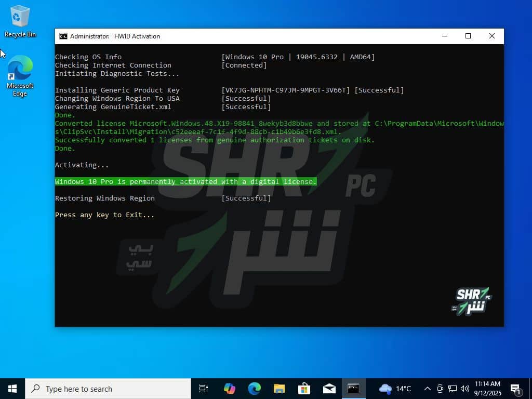Click the highlighted permanently activated message line
This screenshot has width=532, height=399.
coord(185,181)
